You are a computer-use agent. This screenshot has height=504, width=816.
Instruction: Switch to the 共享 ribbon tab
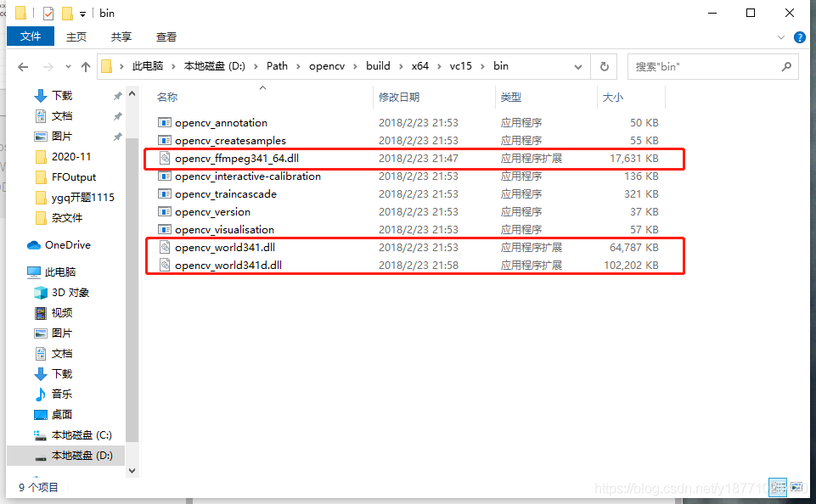coord(121,37)
